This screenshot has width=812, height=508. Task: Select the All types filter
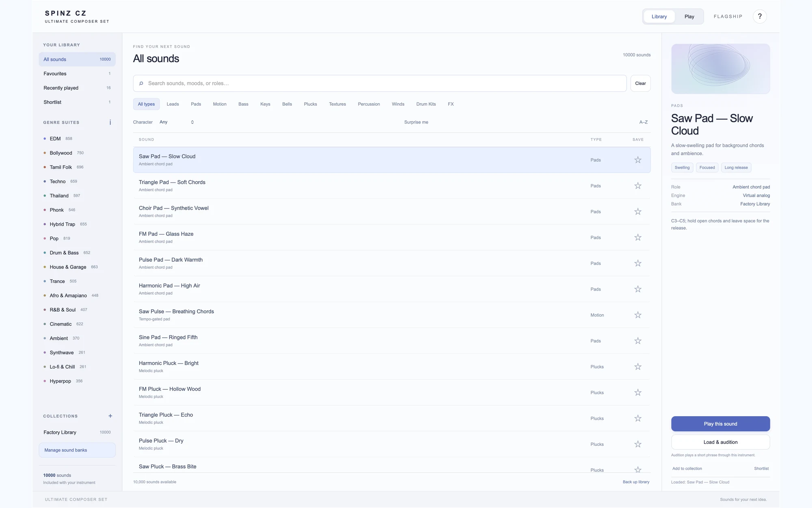(x=146, y=104)
